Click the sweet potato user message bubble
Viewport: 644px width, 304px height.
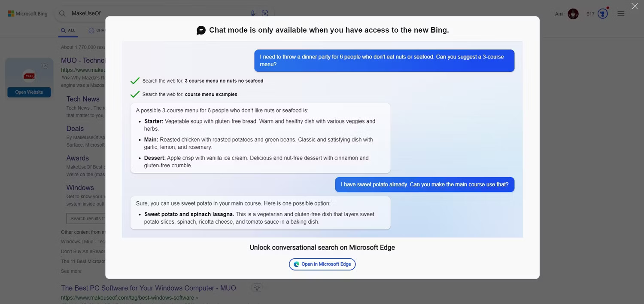[x=425, y=184]
